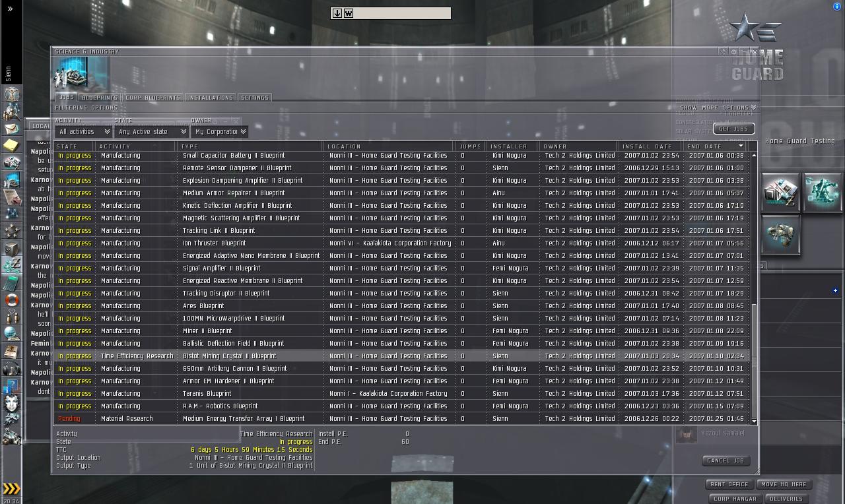Click the blue plus icon in right panel
Screen dimensions: 845x504
[835, 290]
